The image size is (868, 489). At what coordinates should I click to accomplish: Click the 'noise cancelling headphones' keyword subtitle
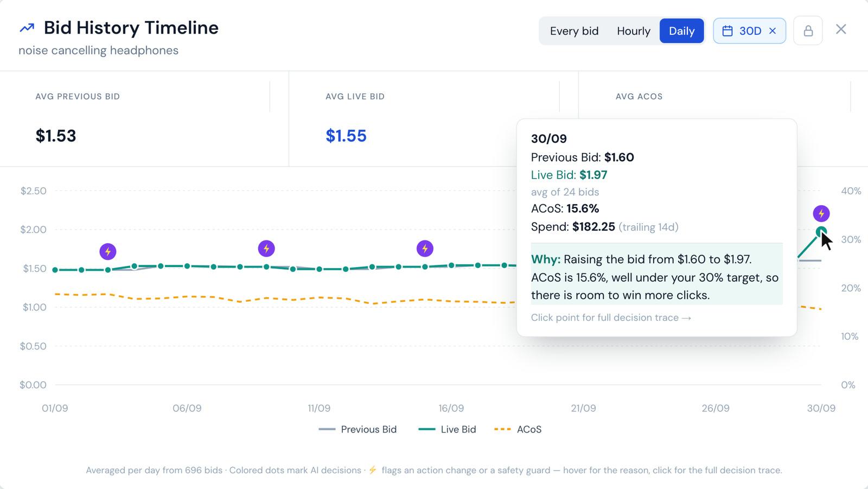tap(99, 50)
